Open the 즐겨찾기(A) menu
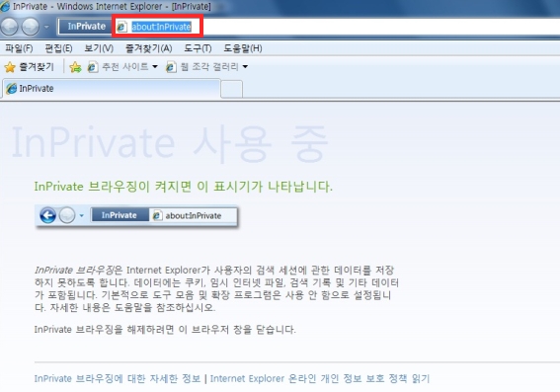This screenshot has width=560, height=392. click(x=149, y=48)
